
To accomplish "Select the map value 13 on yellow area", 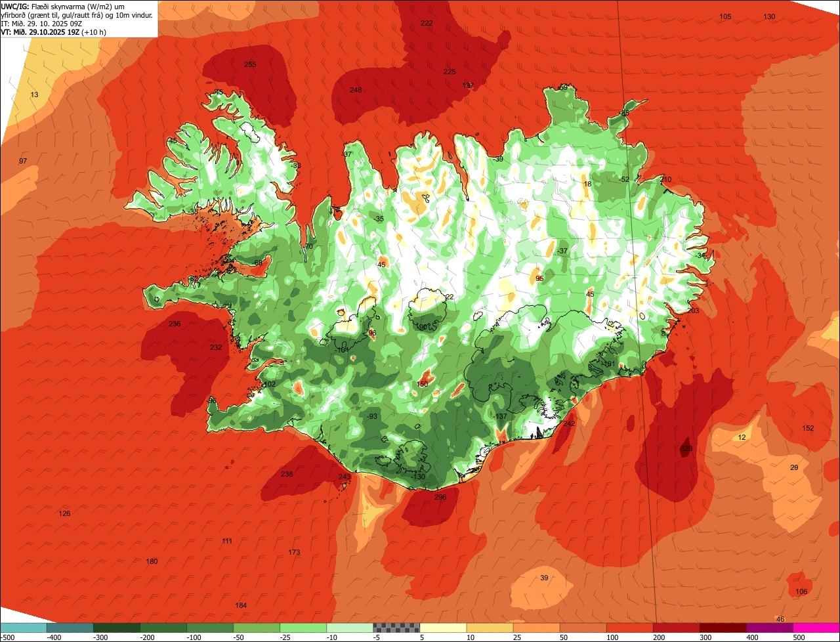I will tap(35, 95).
